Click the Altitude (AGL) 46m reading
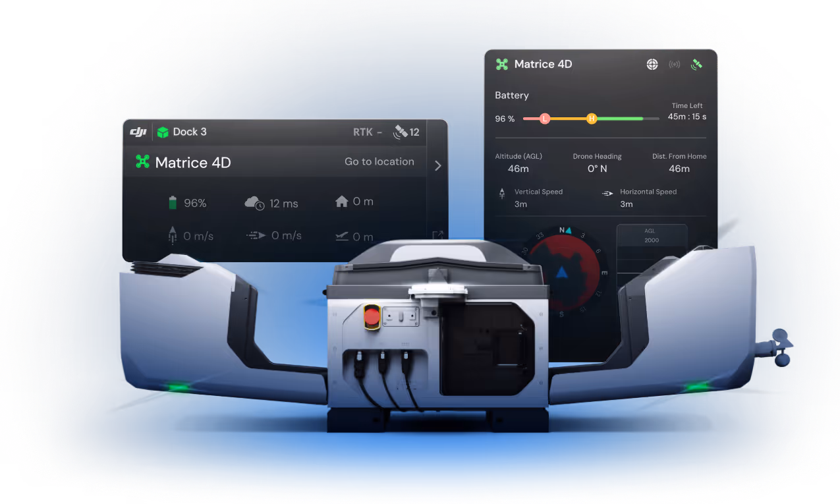 [x=518, y=163]
